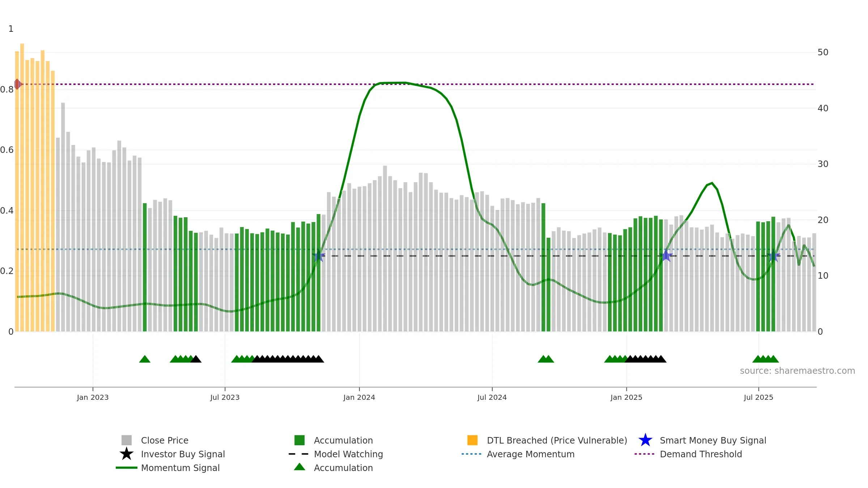Click the red diamond marker on threshold line

pyautogui.click(x=17, y=84)
